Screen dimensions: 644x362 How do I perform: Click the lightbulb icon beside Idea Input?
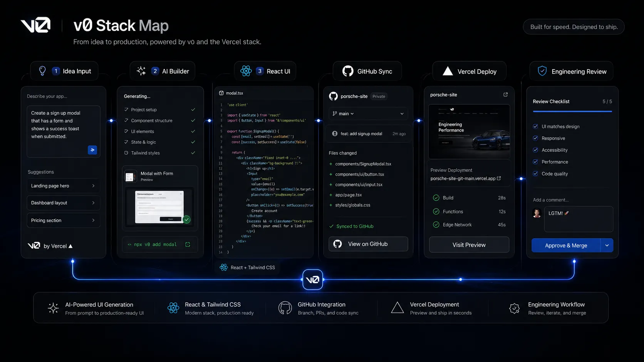tap(42, 71)
